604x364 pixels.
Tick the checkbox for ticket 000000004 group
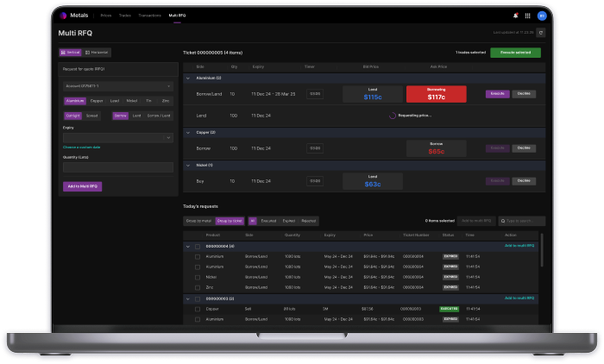click(197, 246)
